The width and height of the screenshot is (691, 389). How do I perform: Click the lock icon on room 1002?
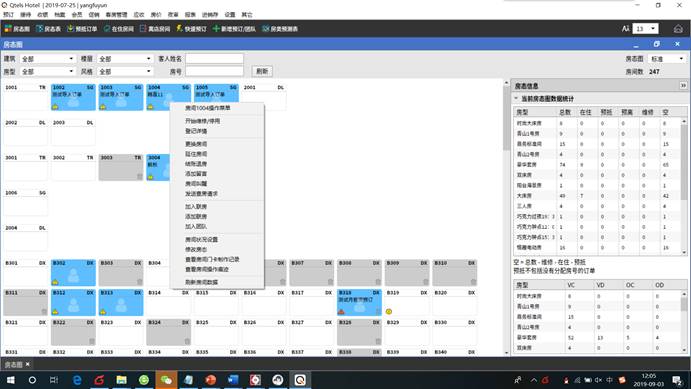tap(55, 107)
